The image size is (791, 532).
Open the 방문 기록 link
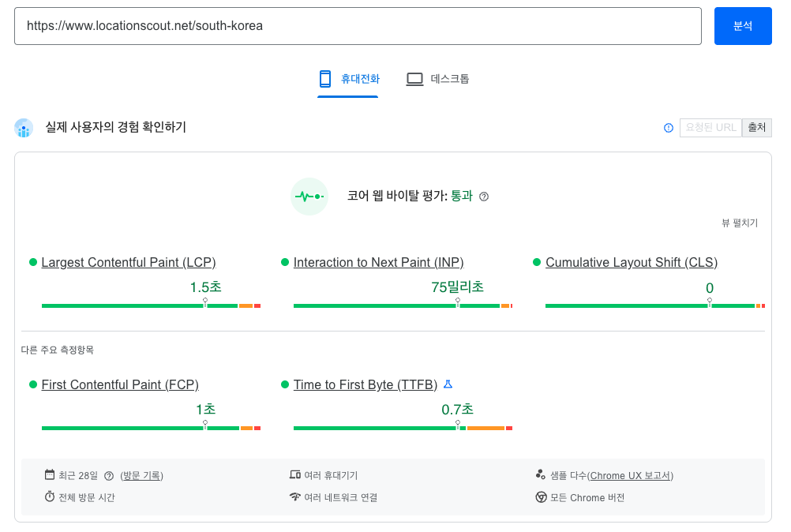pyautogui.click(x=142, y=475)
